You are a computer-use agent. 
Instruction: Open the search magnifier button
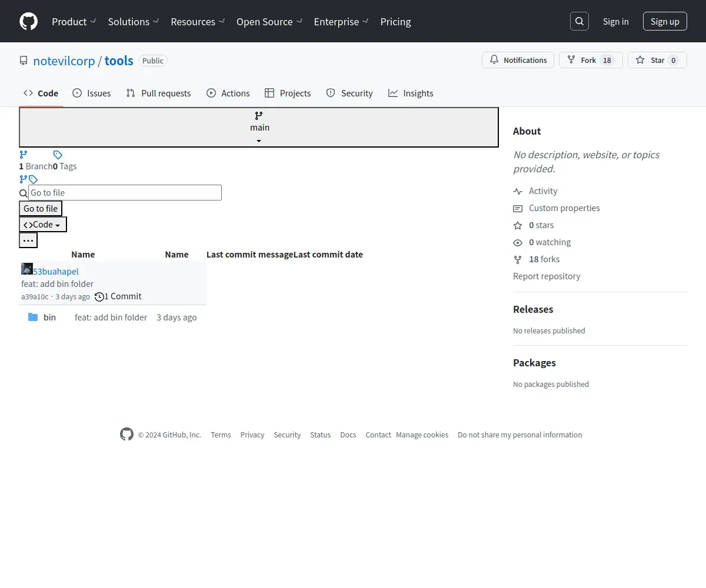pyautogui.click(x=580, y=21)
